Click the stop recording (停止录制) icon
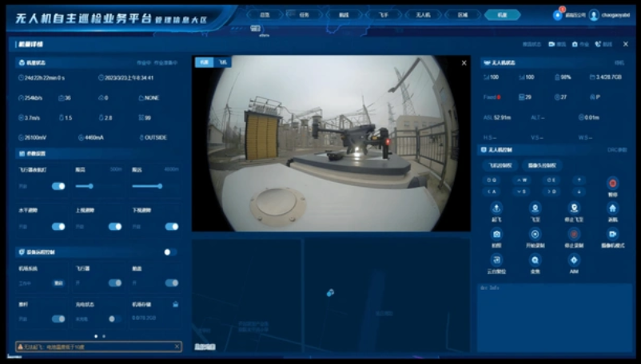Image resolution: width=641 pixels, height=364 pixels. click(573, 234)
